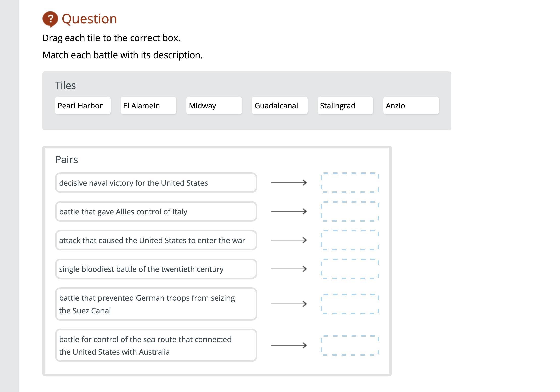Choose the Stalingrad tile
The height and width of the screenshot is (392, 560).
(x=345, y=105)
